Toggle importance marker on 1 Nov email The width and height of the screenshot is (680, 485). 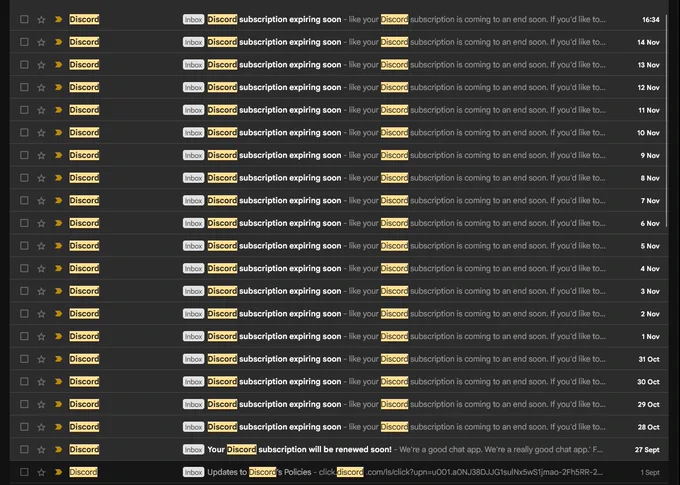point(59,336)
